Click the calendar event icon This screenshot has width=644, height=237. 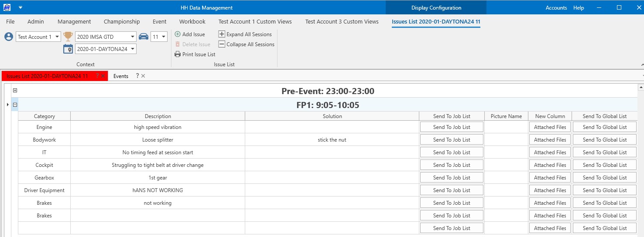click(68, 49)
